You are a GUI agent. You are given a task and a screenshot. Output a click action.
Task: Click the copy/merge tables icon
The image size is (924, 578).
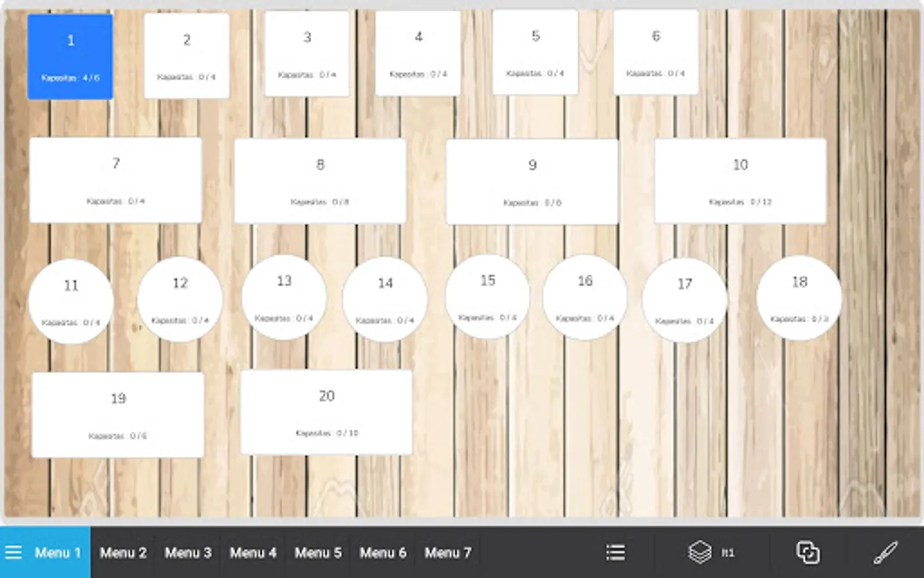[x=808, y=552]
